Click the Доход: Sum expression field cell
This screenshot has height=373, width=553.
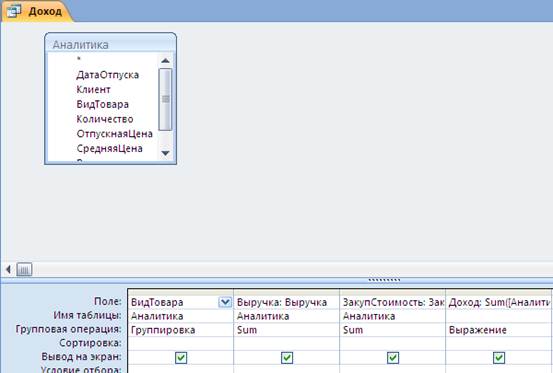coord(498,302)
